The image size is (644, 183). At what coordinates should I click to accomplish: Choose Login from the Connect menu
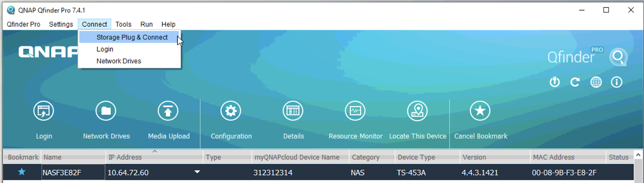[129, 49]
